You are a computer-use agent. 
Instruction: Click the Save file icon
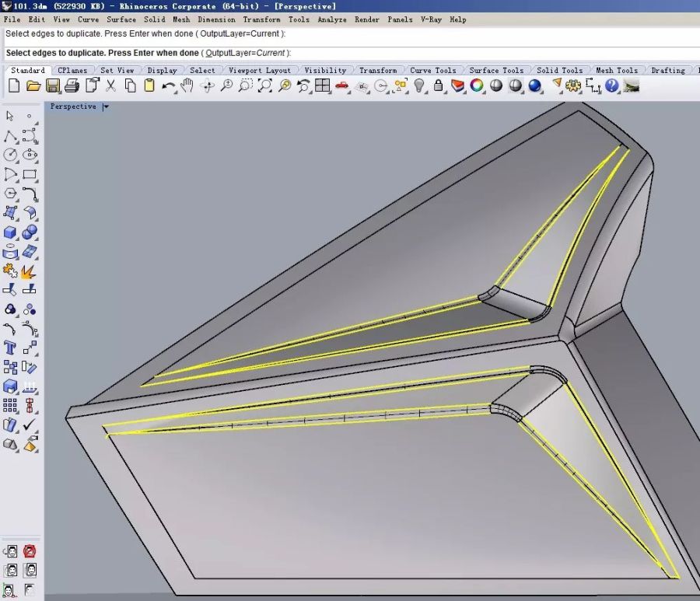tap(53, 86)
